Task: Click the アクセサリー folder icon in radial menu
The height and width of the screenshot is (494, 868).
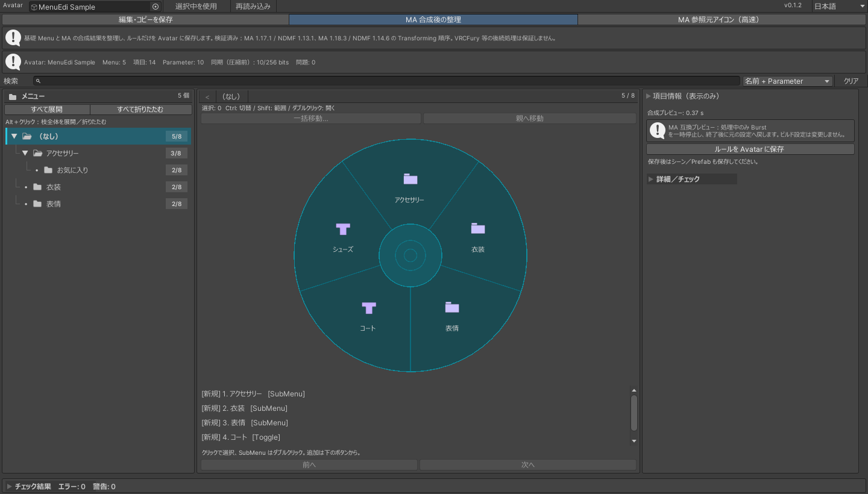Action: pyautogui.click(x=410, y=179)
